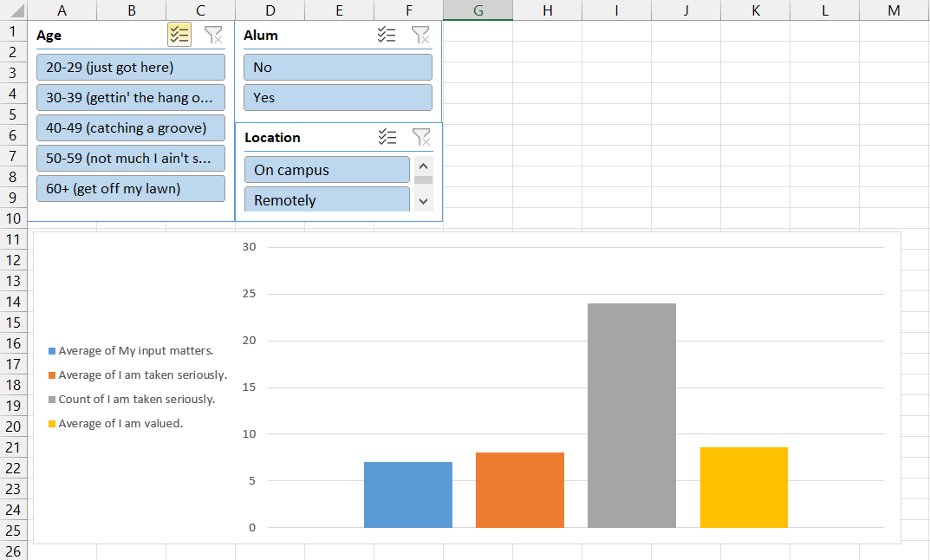Click the axis label 15 on the chart
930x560 pixels.
(x=249, y=387)
